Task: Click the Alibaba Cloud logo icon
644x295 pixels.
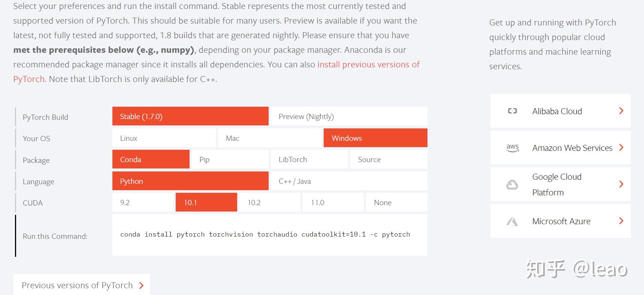Action: pyautogui.click(x=512, y=111)
